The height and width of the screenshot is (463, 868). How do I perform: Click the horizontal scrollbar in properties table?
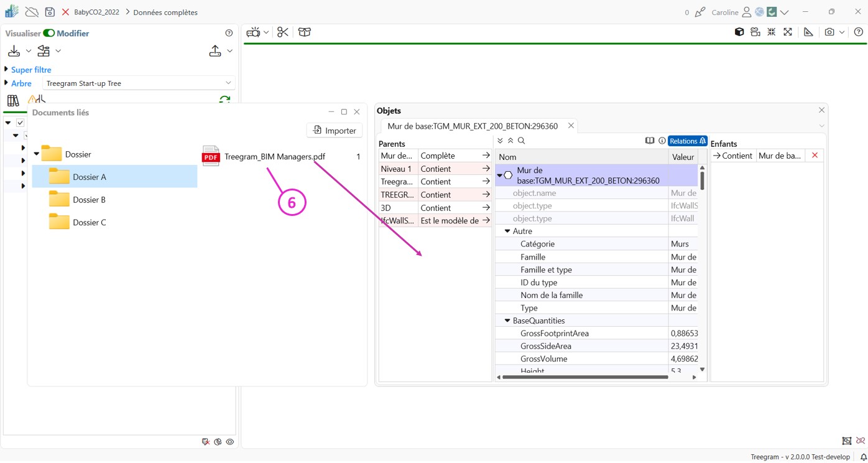584,377
